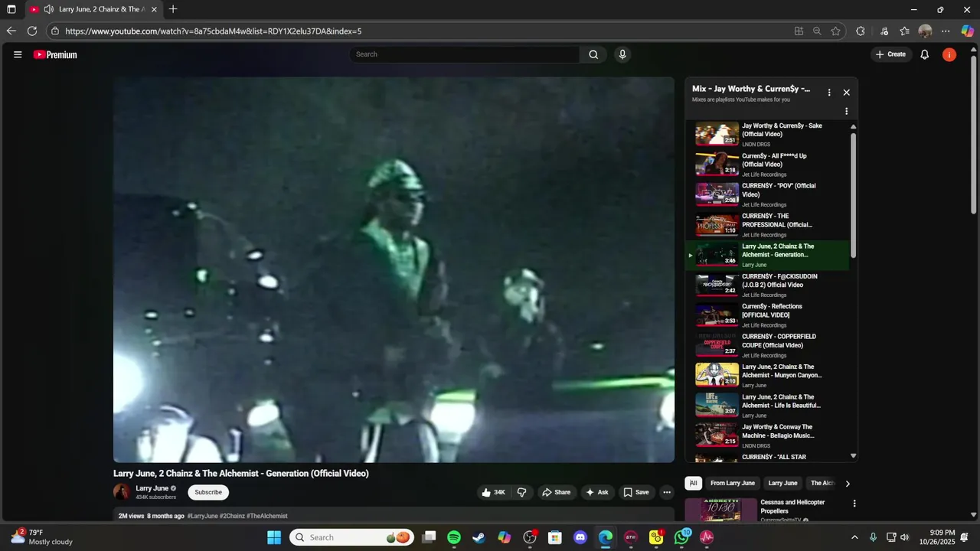Play CURREN$Y - COPPERFIELD COUPE item
The height and width of the screenshot is (551, 980).
point(768,345)
